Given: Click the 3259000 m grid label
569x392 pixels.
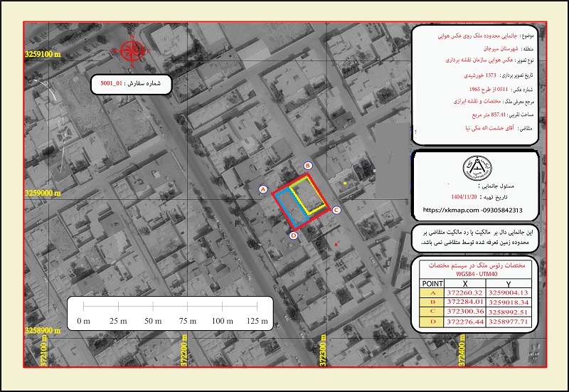Looking at the screenshot, I should pos(43,193).
